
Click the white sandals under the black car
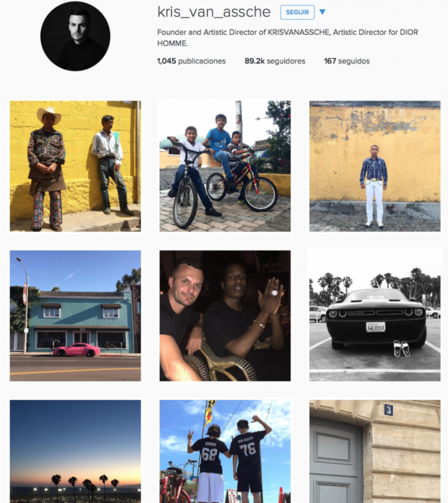402,349
